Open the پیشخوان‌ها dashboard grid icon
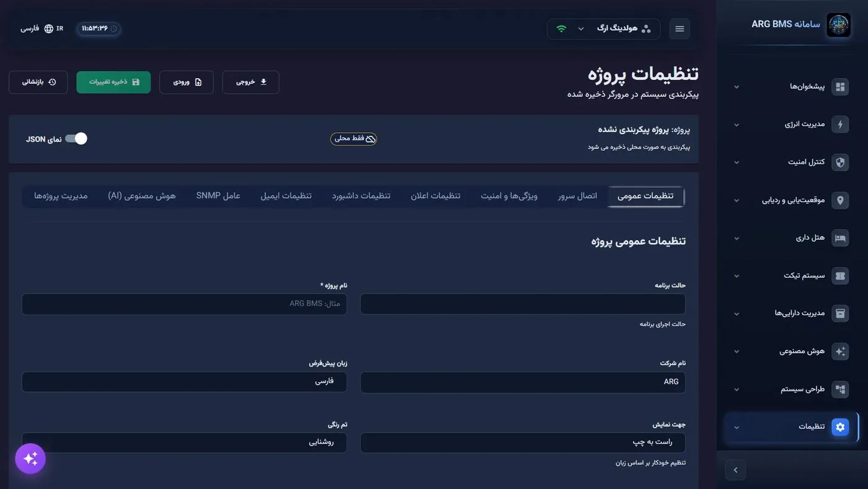868x489 pixels. (840, 86)
